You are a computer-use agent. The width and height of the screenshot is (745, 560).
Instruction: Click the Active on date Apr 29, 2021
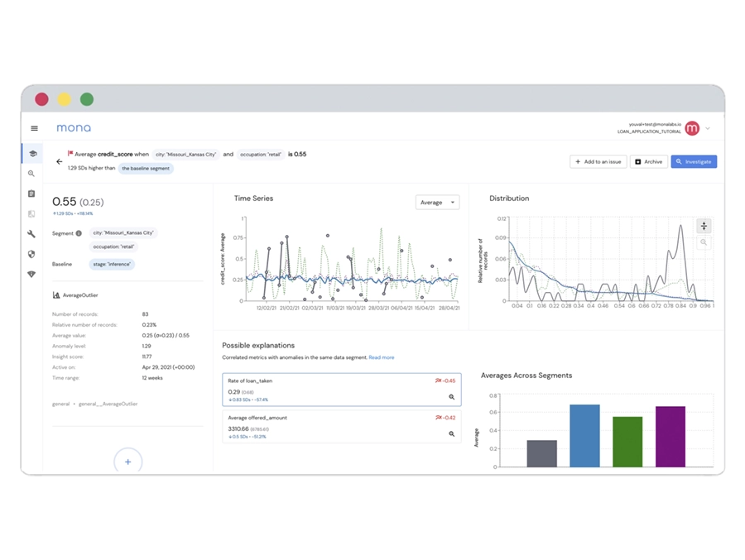pyautogui.click(x=168, y=367)
